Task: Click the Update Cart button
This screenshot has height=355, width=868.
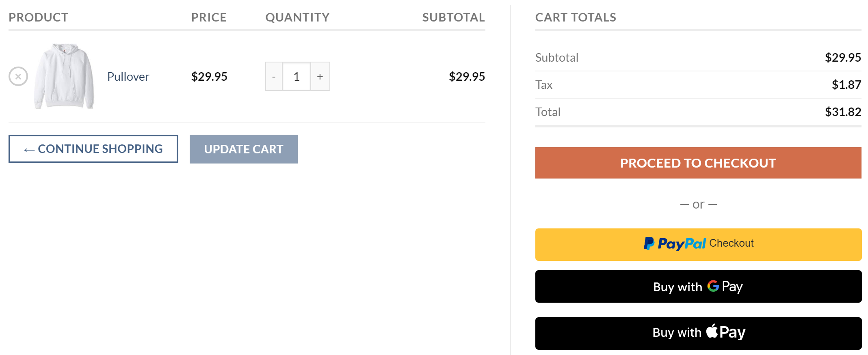Action: [x=244, y=149]
